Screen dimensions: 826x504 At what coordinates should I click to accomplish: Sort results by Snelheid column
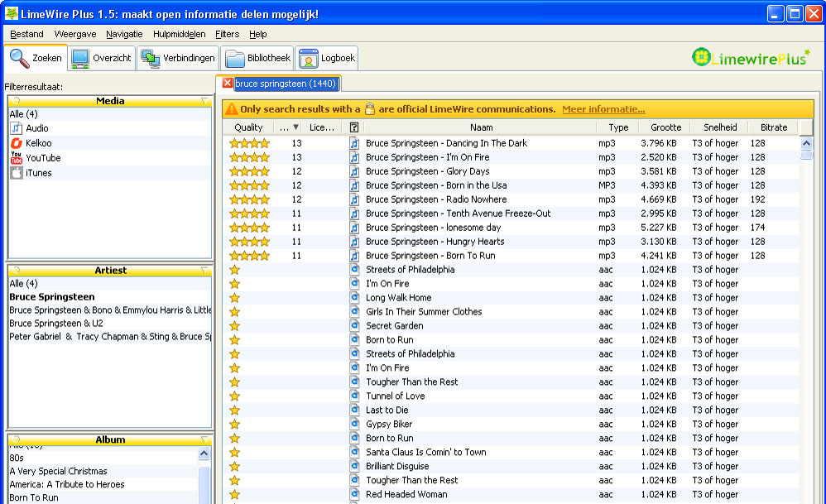[720, 127]
